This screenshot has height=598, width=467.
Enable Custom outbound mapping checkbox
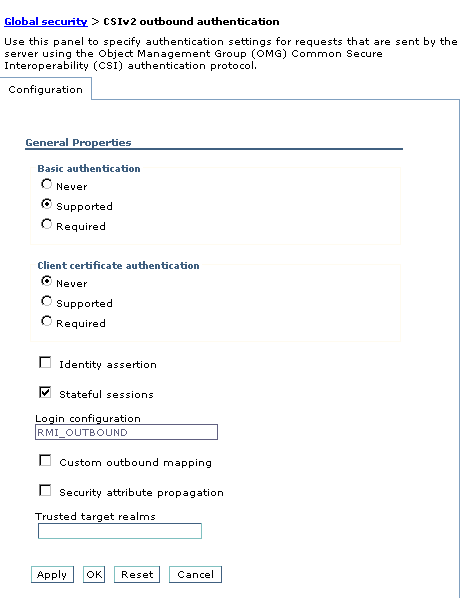pos(45,460)
